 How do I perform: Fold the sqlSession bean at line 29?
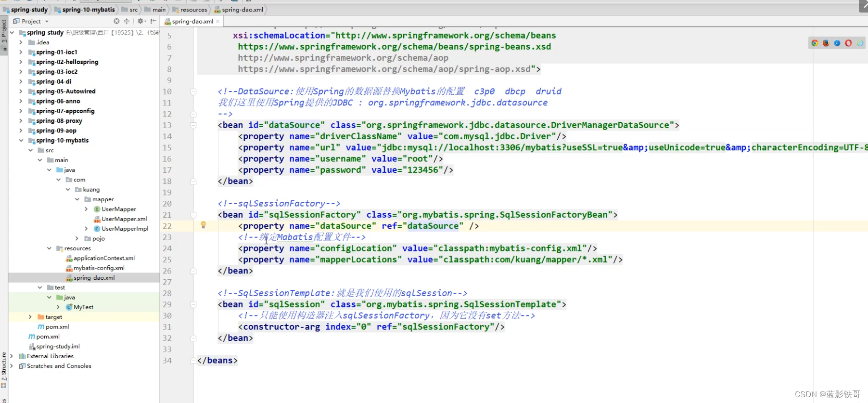click(193, 304)
